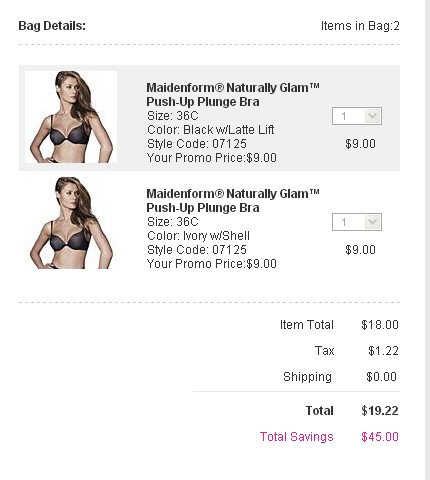
Task: Click the Black w/Latte Lift bra thumbnail
Action: click(71, 117)
